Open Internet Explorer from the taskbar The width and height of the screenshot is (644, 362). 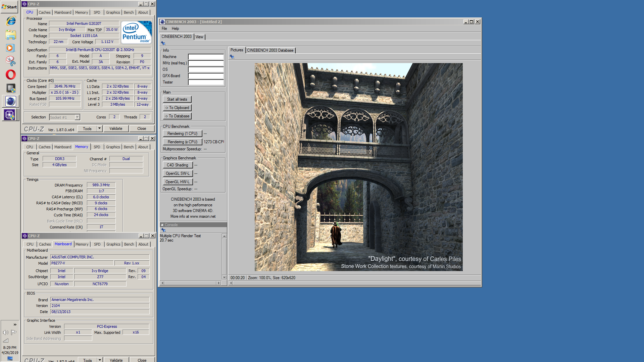[x=10, y=21]
